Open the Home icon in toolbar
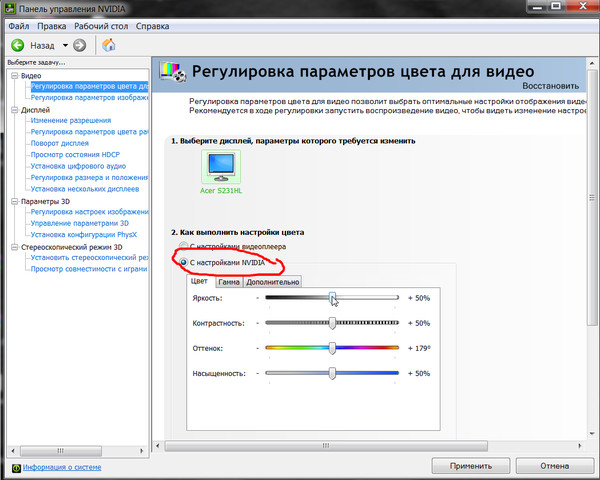 [109, 45]
